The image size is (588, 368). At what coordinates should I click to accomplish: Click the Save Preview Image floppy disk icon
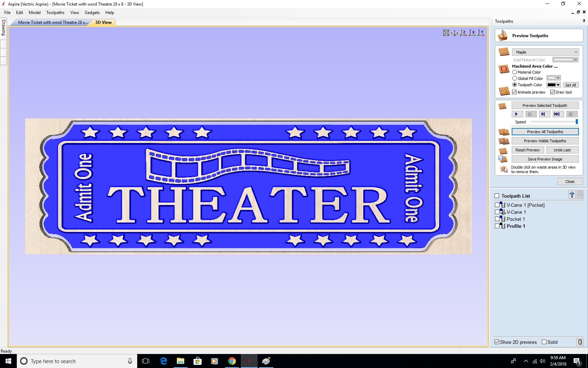pyautogui.click(x=503, y=159)
